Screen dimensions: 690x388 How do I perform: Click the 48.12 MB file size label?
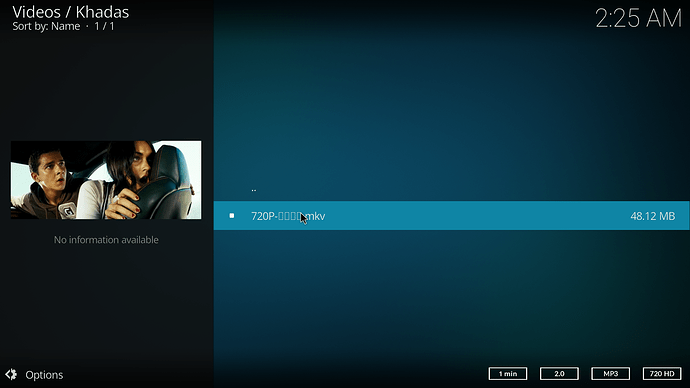(x=653, y=216)
